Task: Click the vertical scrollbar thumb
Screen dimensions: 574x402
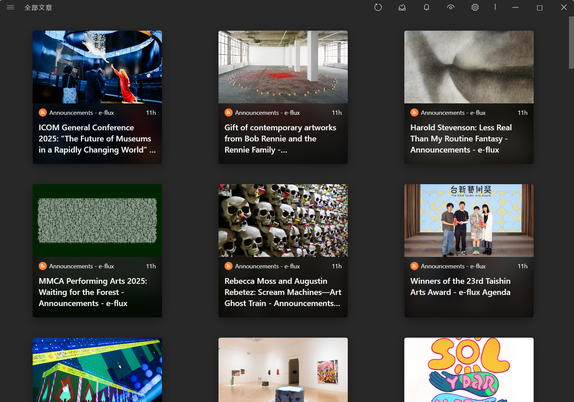Action: coord(571,42)
